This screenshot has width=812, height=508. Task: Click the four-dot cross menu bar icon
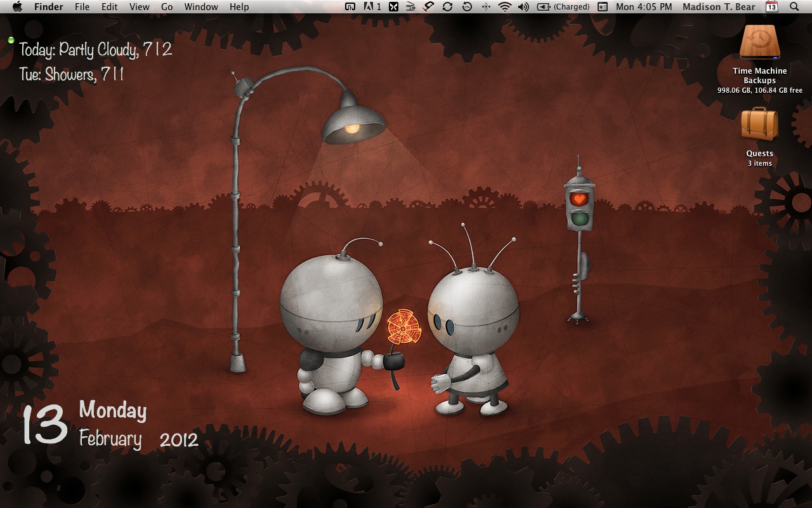pyautogui.click(x=486, y=6)
